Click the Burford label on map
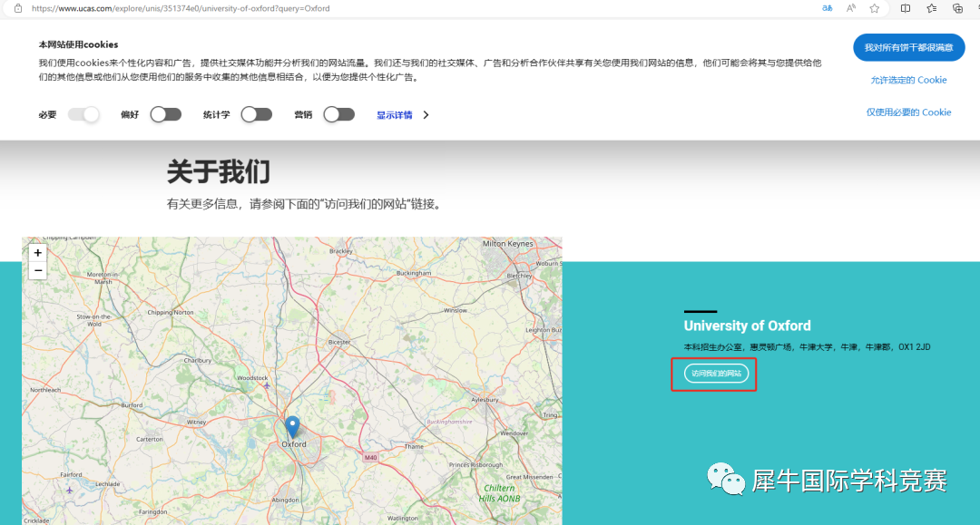Viewport: 980px width, 525px height. 132,405
